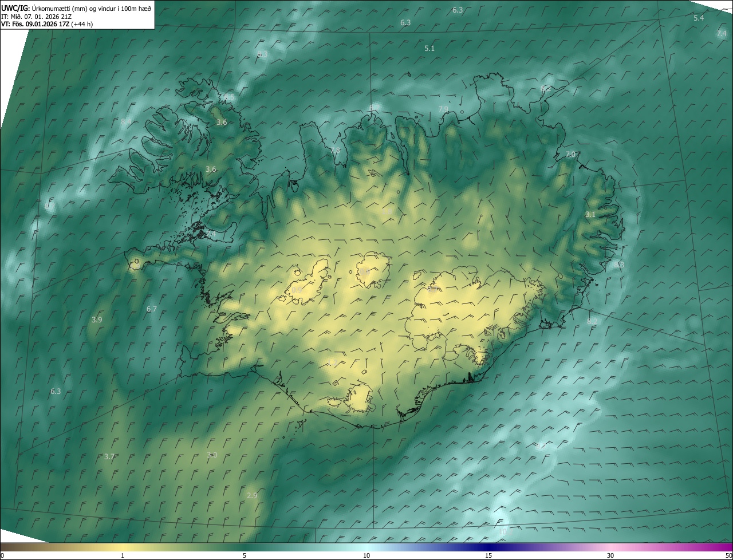Image resolution: width=733 pixels, height=560 pixels.
Task: Click the 3.7 value label
Action: [109, 457]
